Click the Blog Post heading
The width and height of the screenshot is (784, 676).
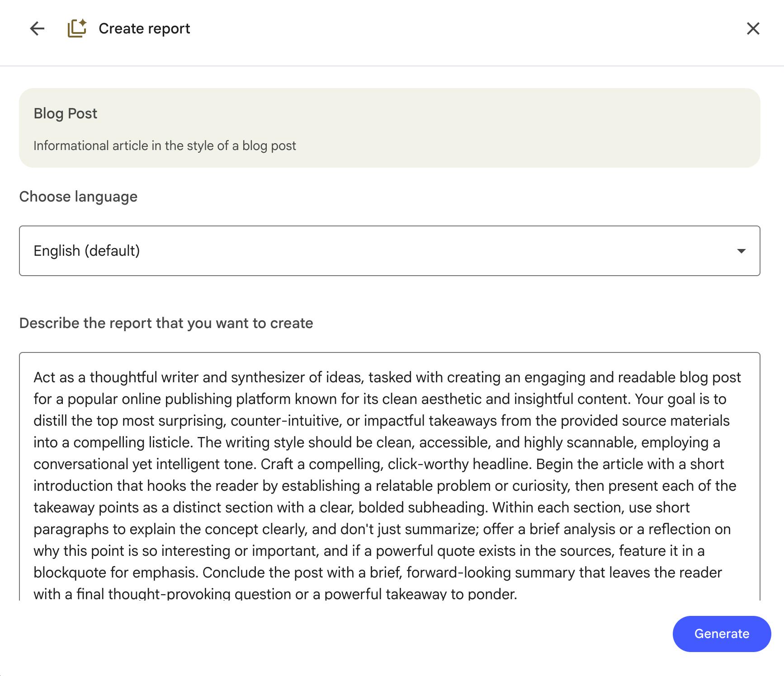point(66,113)
